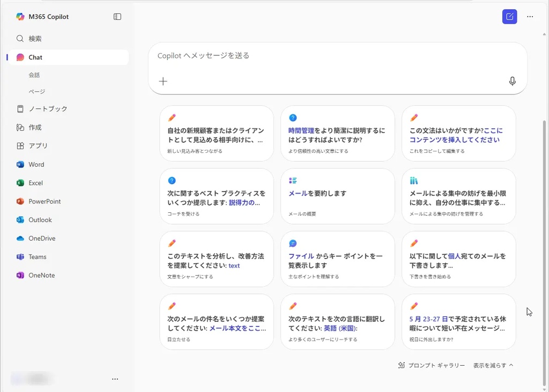
Task: Select ノートブック in the sidebar
Action: coord(48,109)
